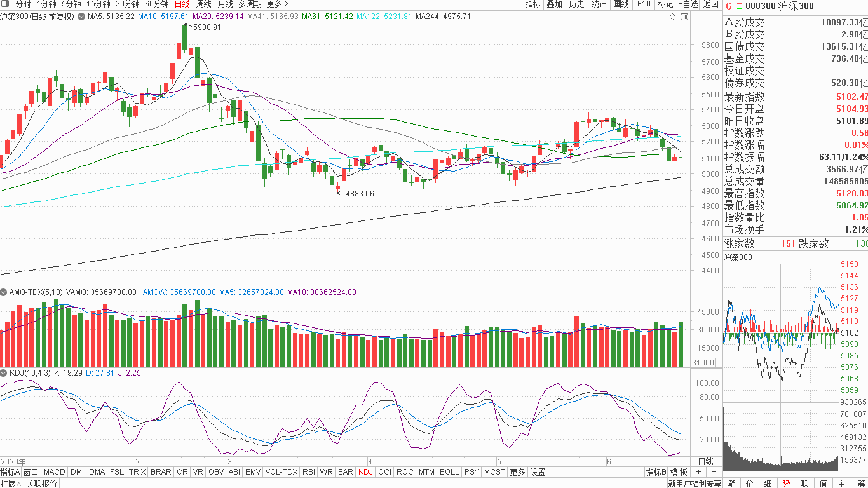Select the 主 tab in side panel
The height and width of the screenshot is (488, 868).
[842, 484]
